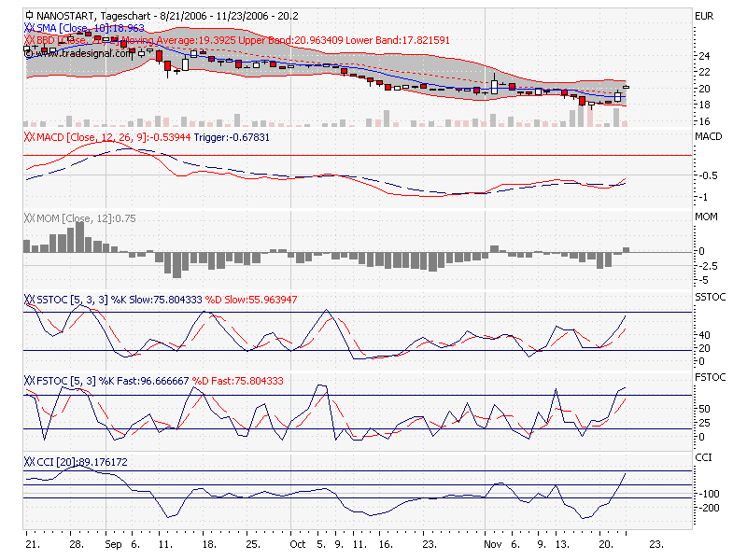747x560 pixels.
Task: Click the MACD indicator legend icon
Action: [29, 138]
